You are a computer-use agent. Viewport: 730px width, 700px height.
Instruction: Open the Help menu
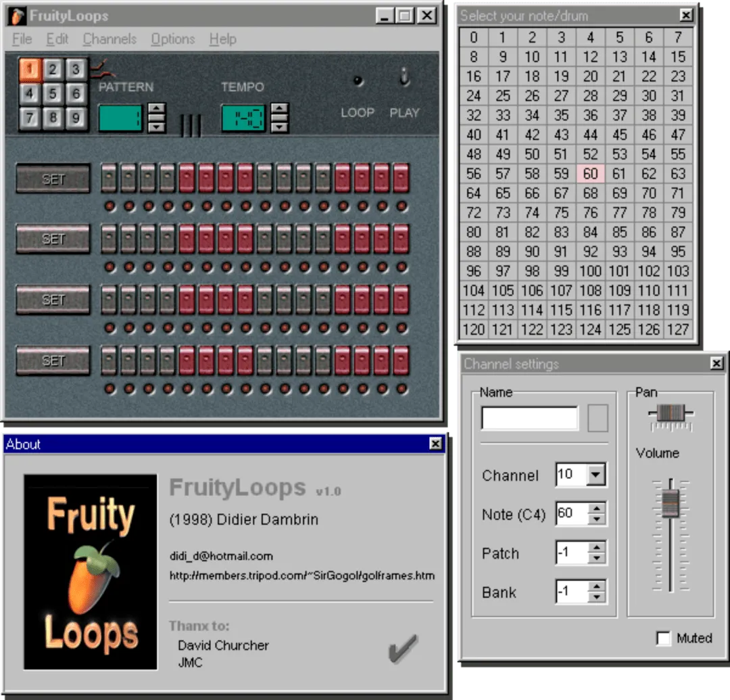tap(223, 39)
